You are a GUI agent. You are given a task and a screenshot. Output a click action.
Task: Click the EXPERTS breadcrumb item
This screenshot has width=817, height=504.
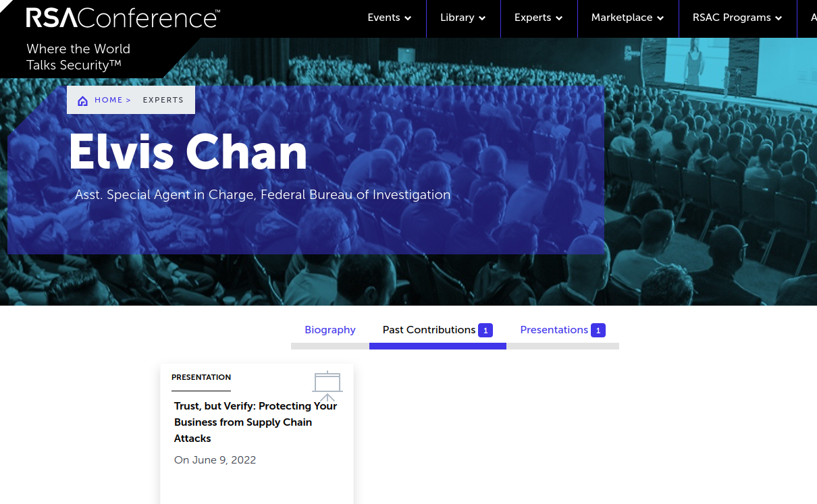pyautogui.click(x=163, y=100)
